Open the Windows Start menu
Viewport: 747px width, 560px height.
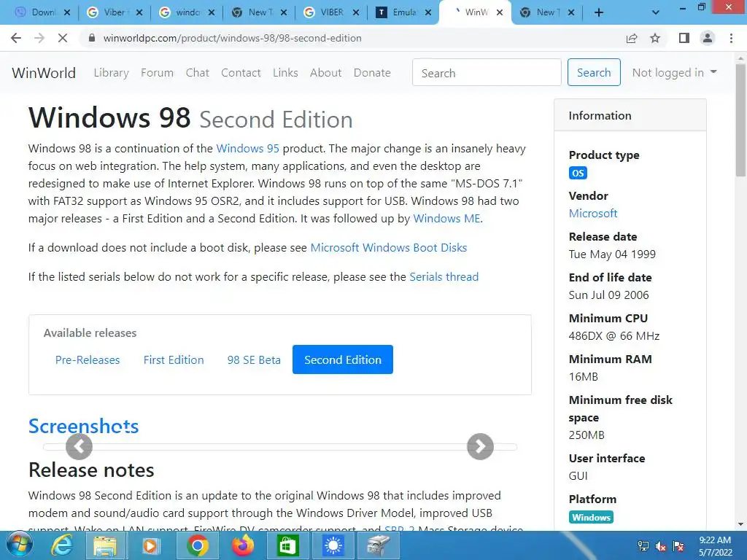pos(19,545)
